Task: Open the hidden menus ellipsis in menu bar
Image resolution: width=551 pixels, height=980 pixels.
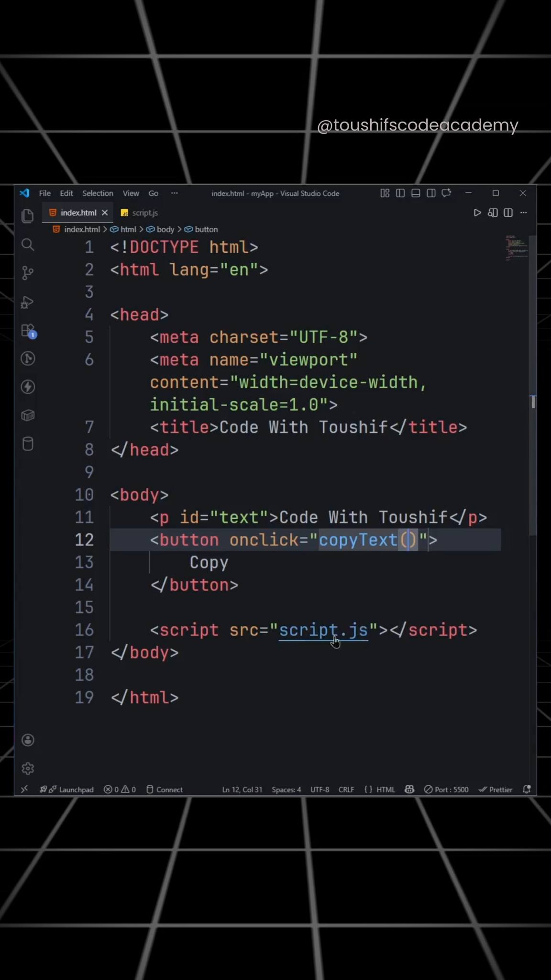Action: pyautogui.click(x=175, y=193)
